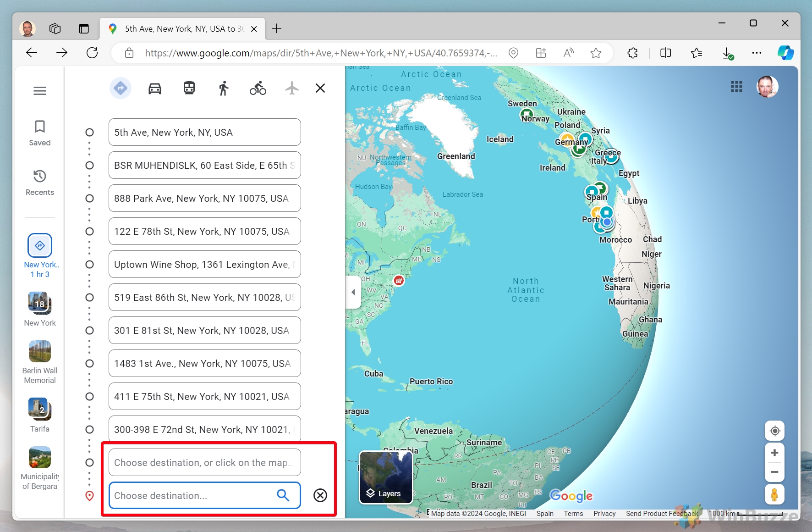The width and height of the screenshot is (812, 532).
Task: Activate the Read aloud icon
Action: [569, 53]
